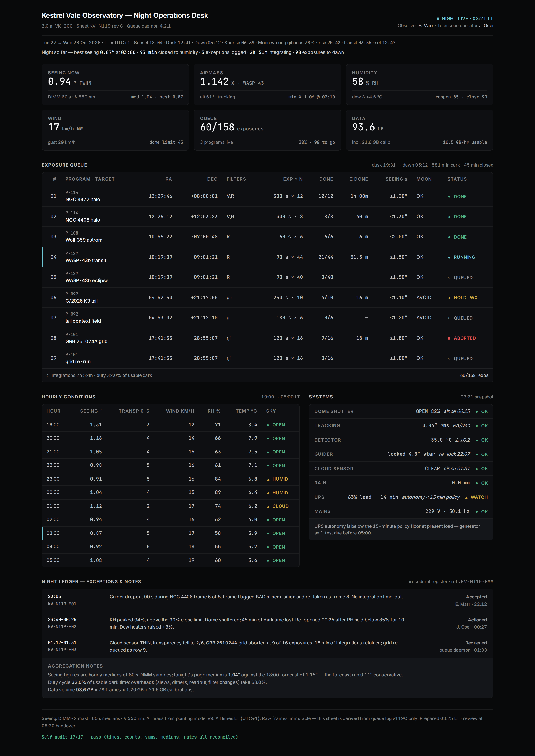The image size is (535, 756).
Task: Click the CLOUD SENSOR CLEAR value
Action: (x=432, y=469)
